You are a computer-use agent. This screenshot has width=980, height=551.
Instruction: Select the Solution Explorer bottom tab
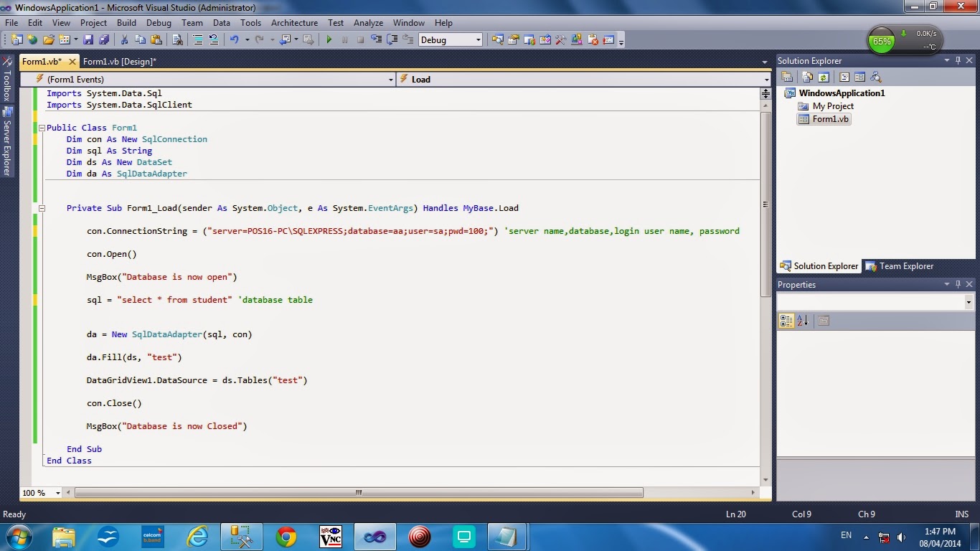819,266
